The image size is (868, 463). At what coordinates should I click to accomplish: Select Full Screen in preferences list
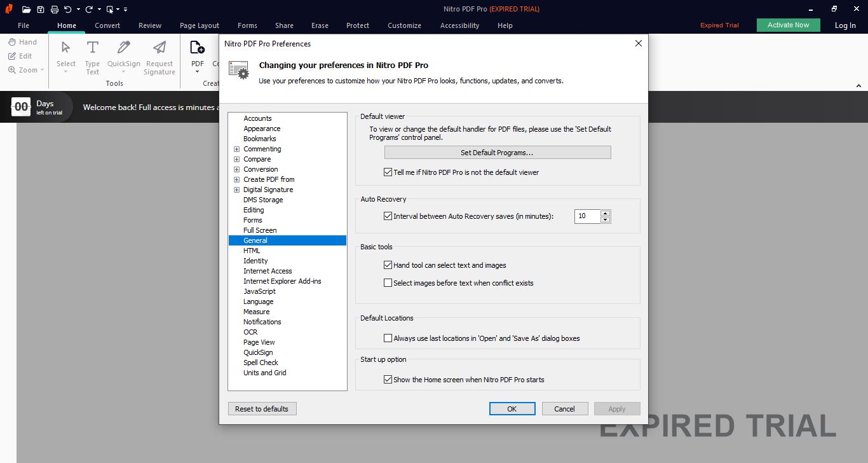coord(260,230)
